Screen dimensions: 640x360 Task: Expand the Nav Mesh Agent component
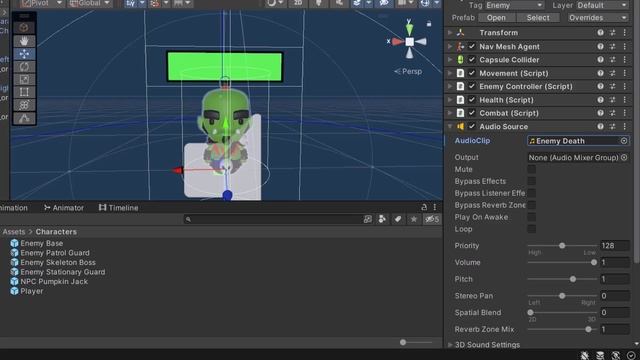[x=450, y=47]
